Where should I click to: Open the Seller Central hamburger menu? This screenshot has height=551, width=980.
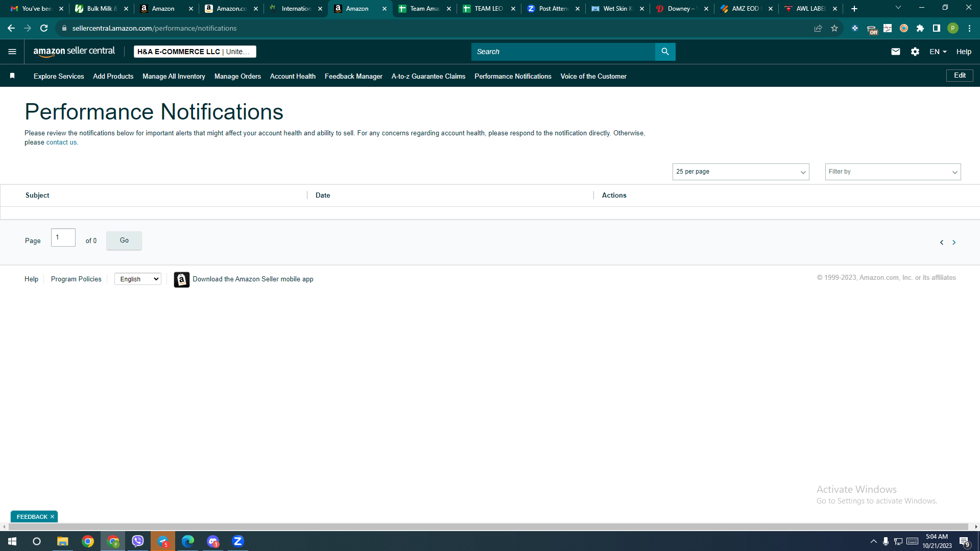pyautogui.click(x=12, y=52)
